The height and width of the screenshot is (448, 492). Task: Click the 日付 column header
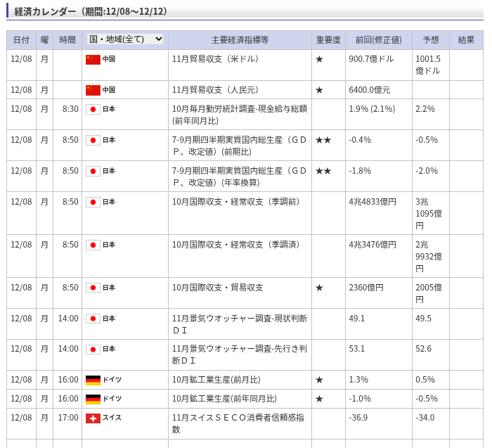click(22, 40)
